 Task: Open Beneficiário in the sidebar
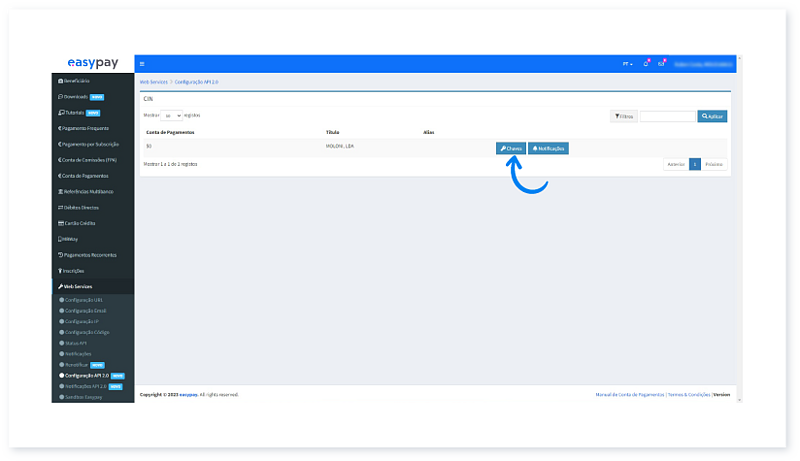pos(74,81)
